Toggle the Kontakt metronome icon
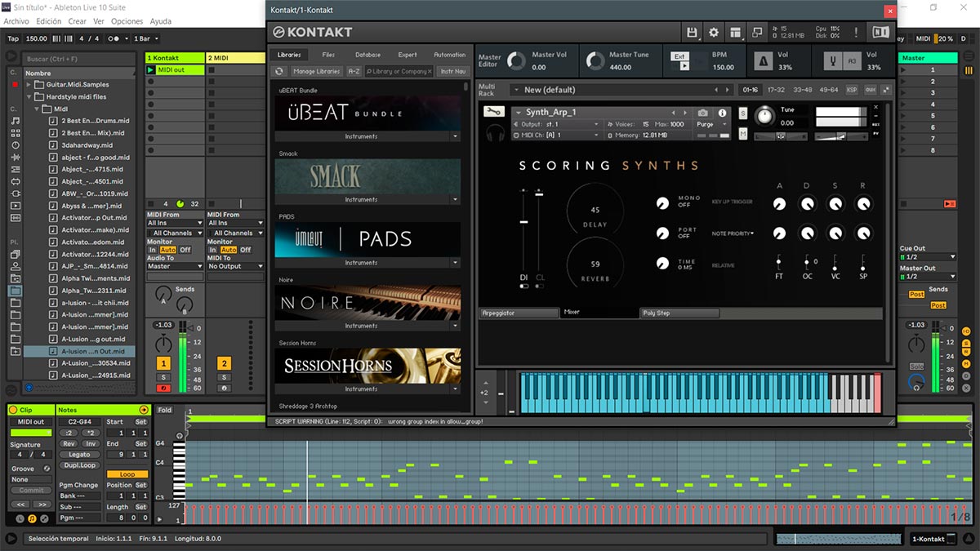The height and width of the screenshot is (551, 980). coord(763,60)
